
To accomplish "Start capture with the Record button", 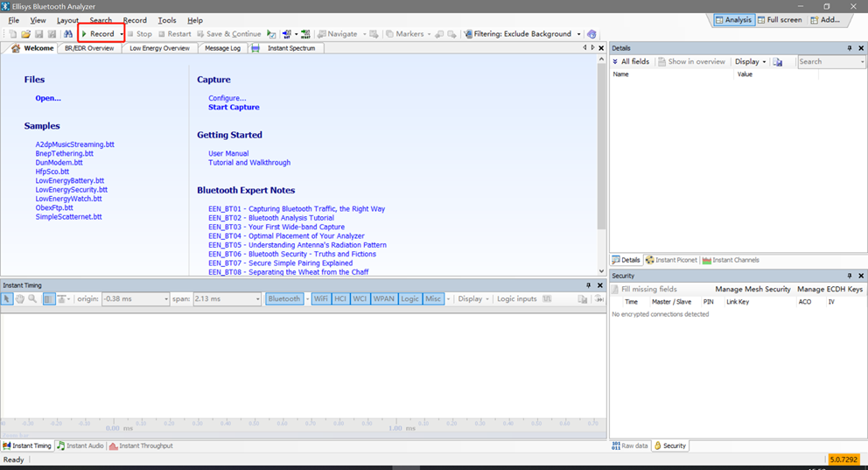I will [x=98, y=34].
